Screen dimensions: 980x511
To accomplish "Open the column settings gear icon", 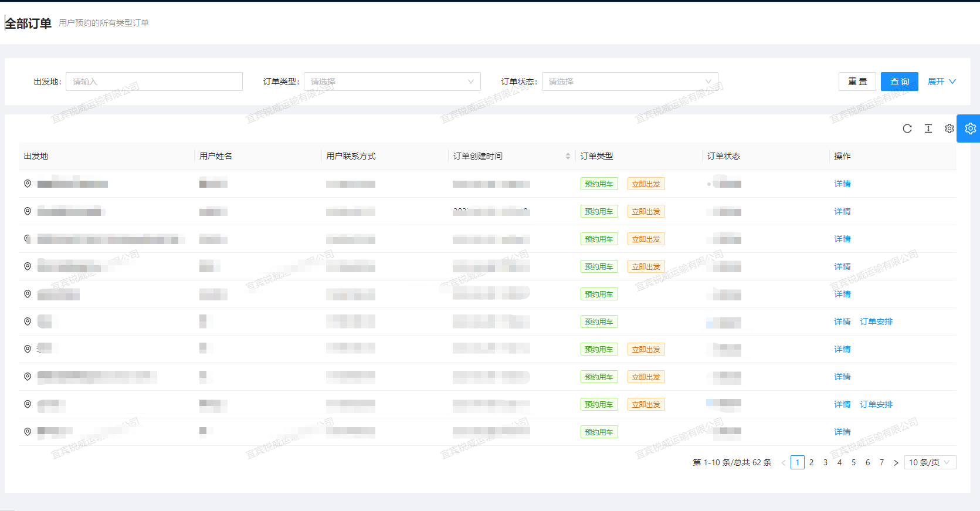I will pyautogui.click(x=950, y=128).
